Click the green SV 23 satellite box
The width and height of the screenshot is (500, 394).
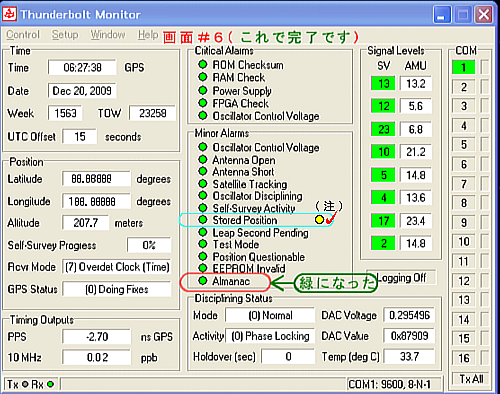383,129
